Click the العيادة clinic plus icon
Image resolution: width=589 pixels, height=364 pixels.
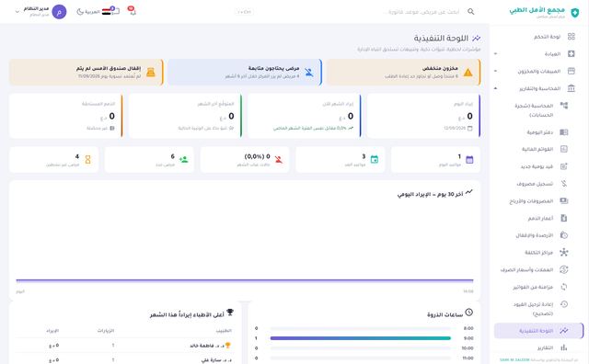click(571, 53)
